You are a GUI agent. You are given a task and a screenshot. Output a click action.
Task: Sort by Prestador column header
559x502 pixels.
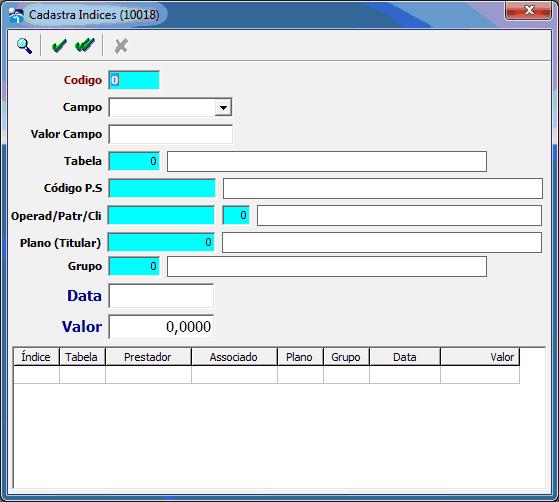click(x=148, y=357)
